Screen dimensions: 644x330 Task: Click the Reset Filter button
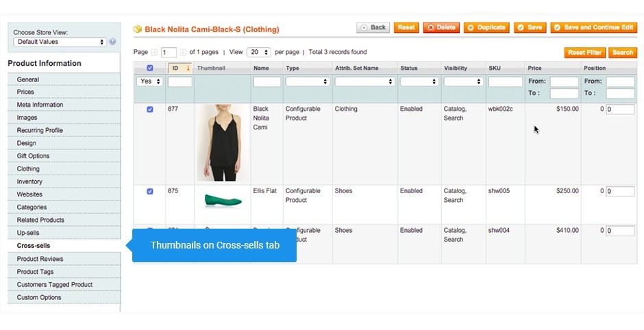(x=585, y=53)
